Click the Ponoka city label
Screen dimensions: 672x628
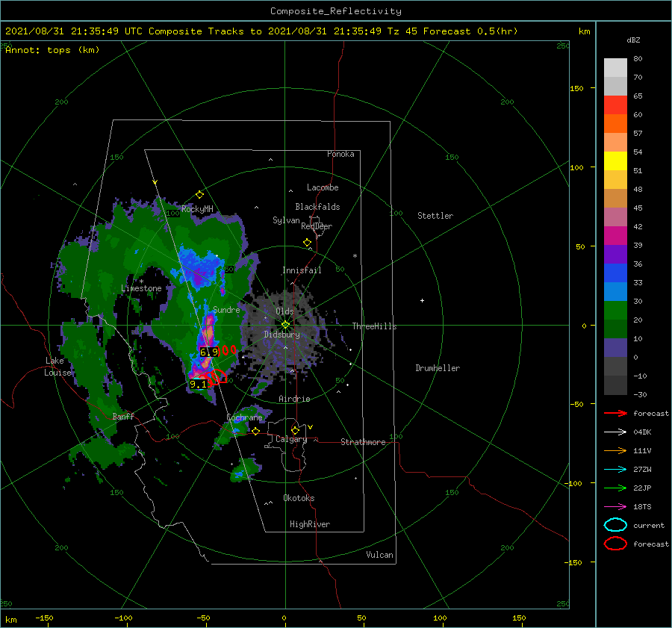tap(340, 154)
